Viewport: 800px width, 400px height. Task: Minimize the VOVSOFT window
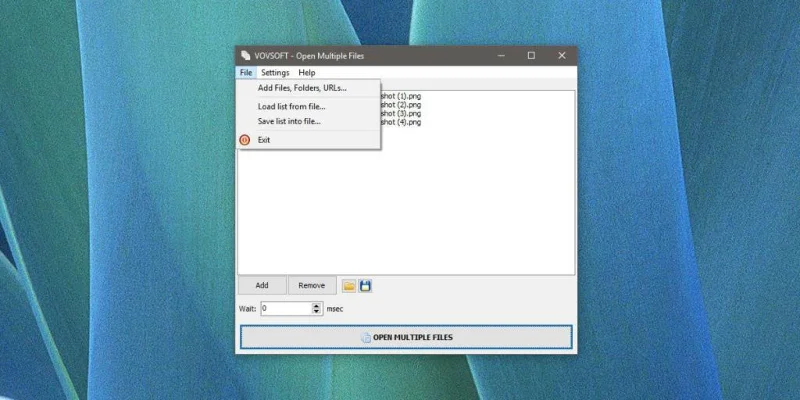point(502,56)
